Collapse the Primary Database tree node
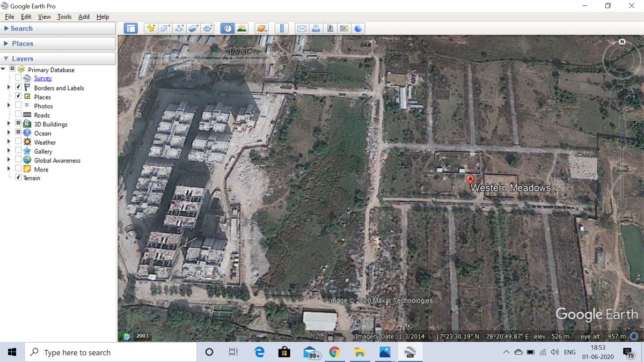644x362 pixels. [x=3, y=69]
